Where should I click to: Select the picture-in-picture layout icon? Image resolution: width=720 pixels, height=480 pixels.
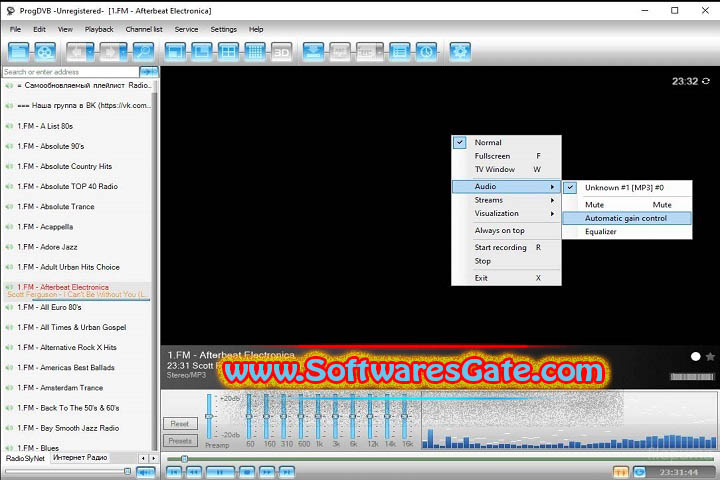coord(202,52)
